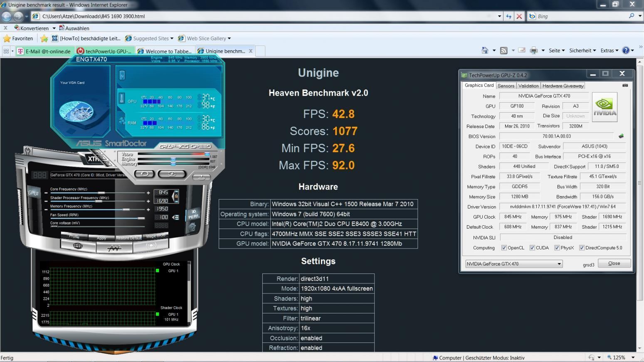
Task: Click the fan auto/manual mode icon
Action: [176, 217]
